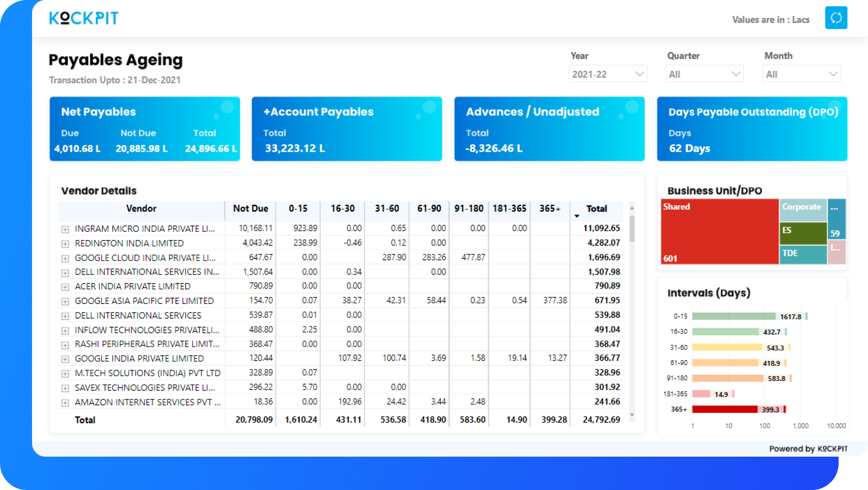Click the vendor table scroll down arrow
The image size is (868, 490).
coord(632,415)
